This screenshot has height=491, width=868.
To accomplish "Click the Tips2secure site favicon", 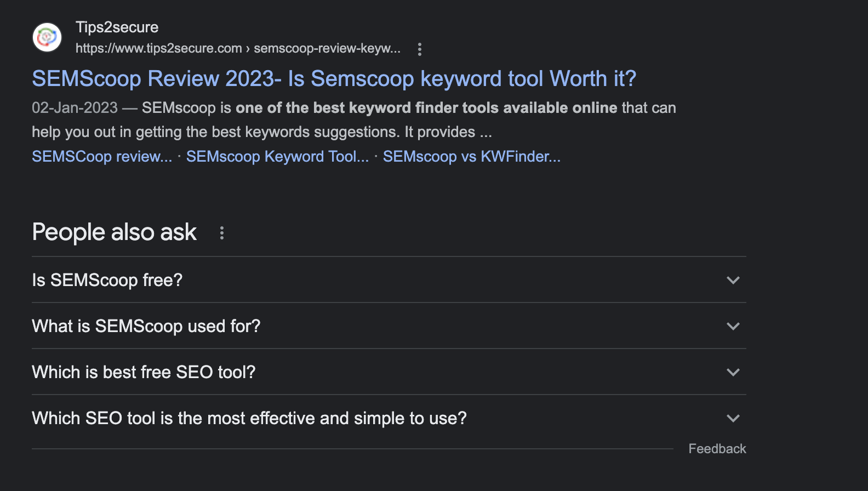I will (47, 37).
